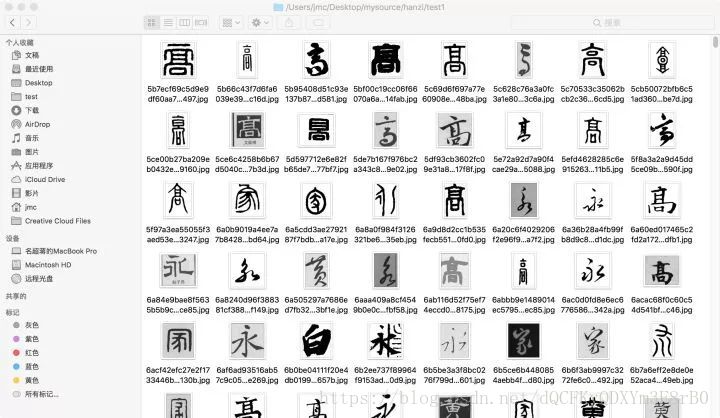The image size is (720, 418).
Task: Click the Edit Tags toolbar button
Action: (318, 22)
